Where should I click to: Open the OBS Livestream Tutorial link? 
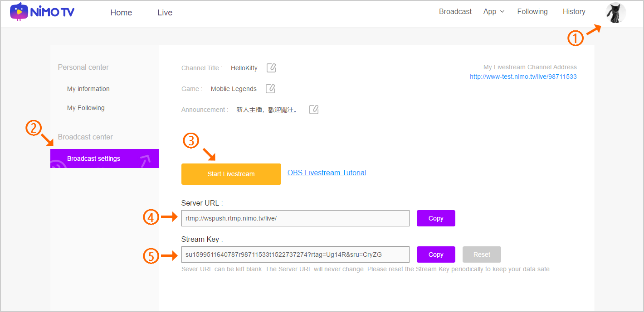pos(327,173)
